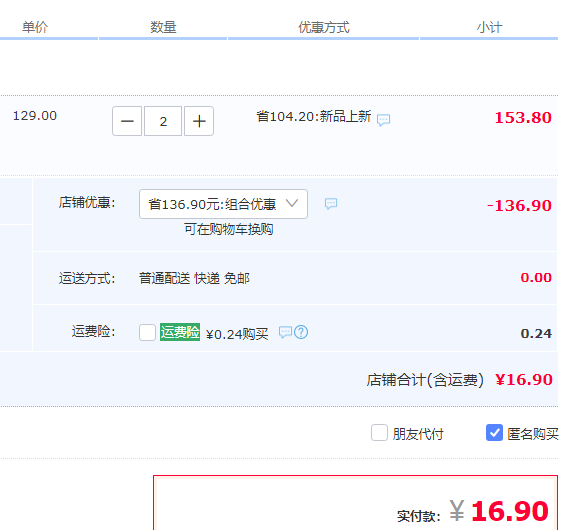Click the 小计 column header

[x=489, y=27]
